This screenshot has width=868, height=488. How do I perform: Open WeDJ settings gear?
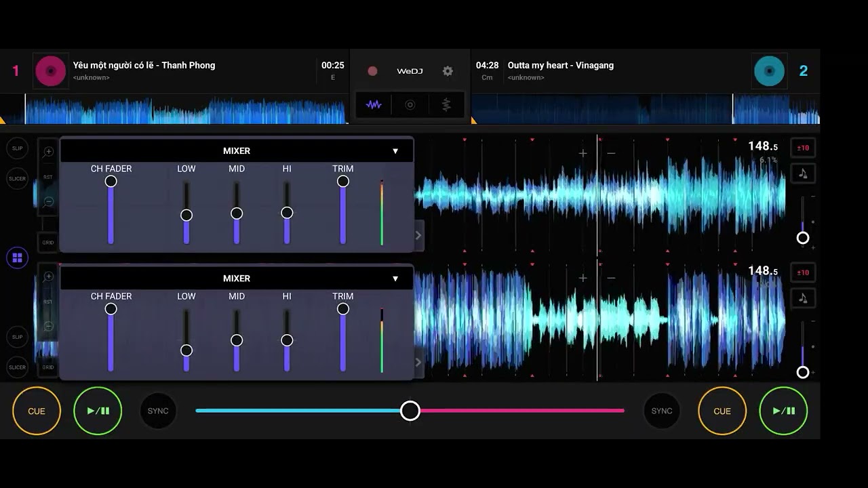448,71
